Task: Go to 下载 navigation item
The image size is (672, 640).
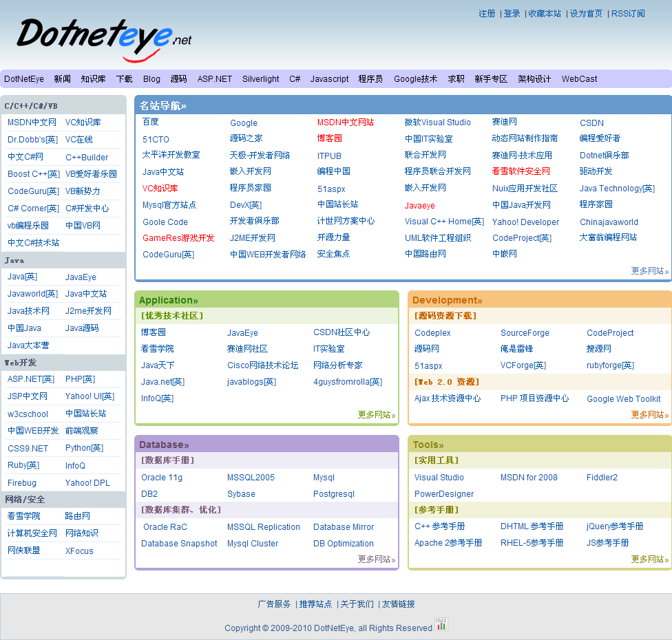Action: click(125, 79)
